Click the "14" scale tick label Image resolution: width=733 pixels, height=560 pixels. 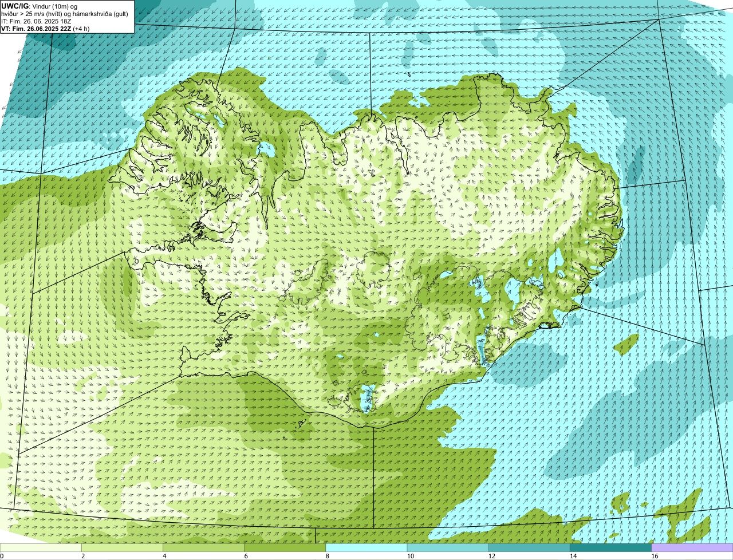click(x=573, y=556)
